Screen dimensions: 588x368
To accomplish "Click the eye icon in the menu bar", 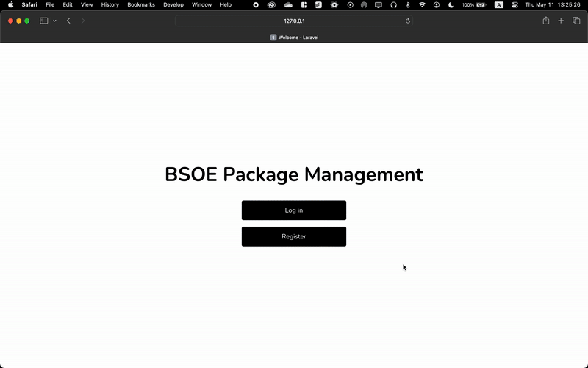I will coord(334,5).
